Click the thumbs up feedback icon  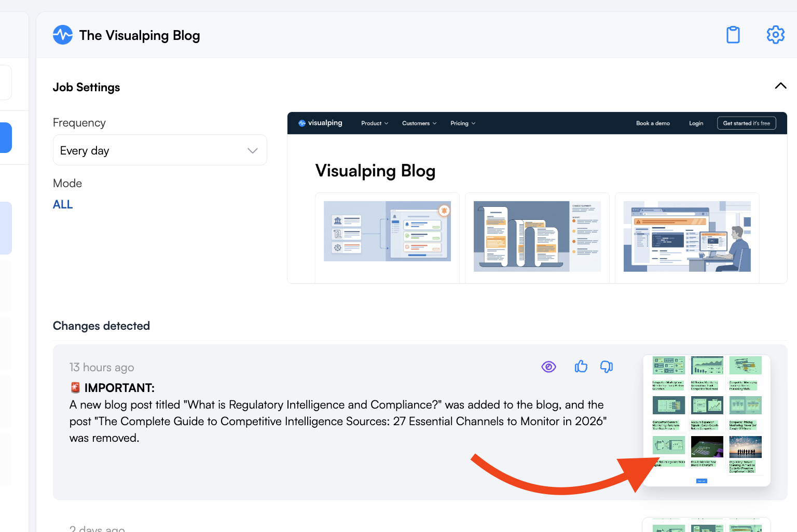click(581, 367)
